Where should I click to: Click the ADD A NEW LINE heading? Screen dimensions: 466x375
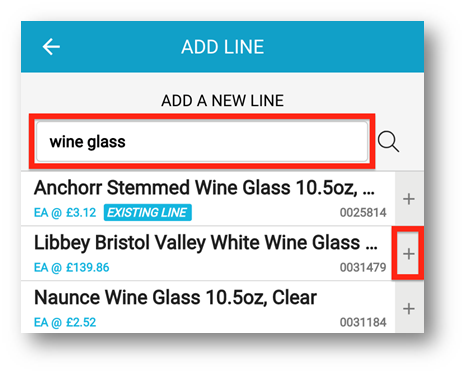click(223, 101)
